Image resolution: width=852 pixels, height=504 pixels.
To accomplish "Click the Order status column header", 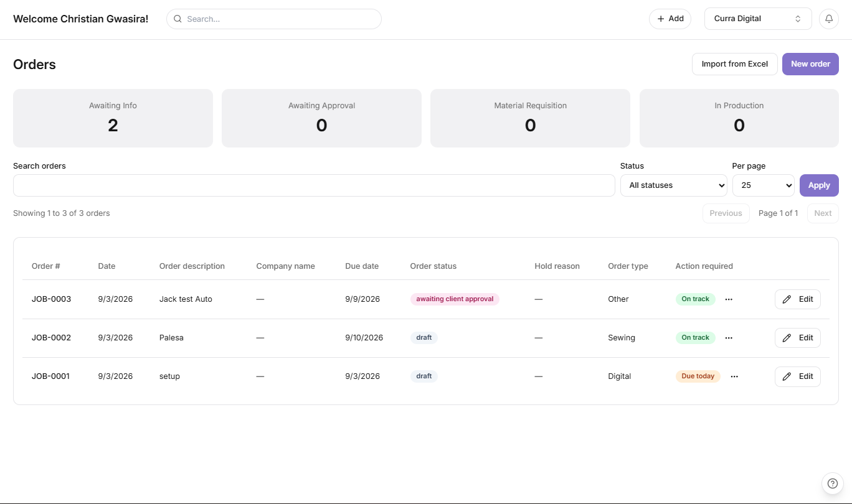I will coord(433,266).
